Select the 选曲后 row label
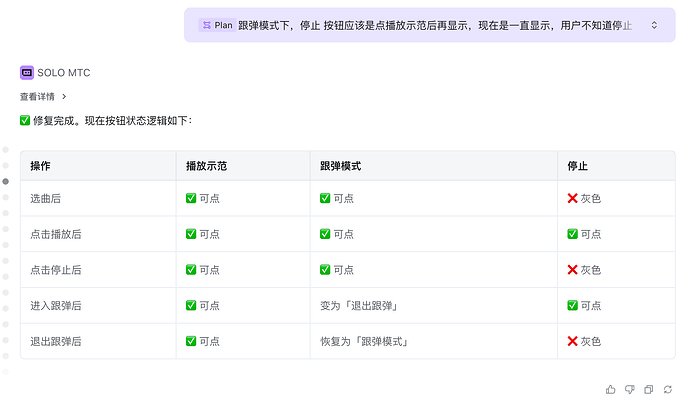This screenshot has height=400, width=690. tap(45, 198)
